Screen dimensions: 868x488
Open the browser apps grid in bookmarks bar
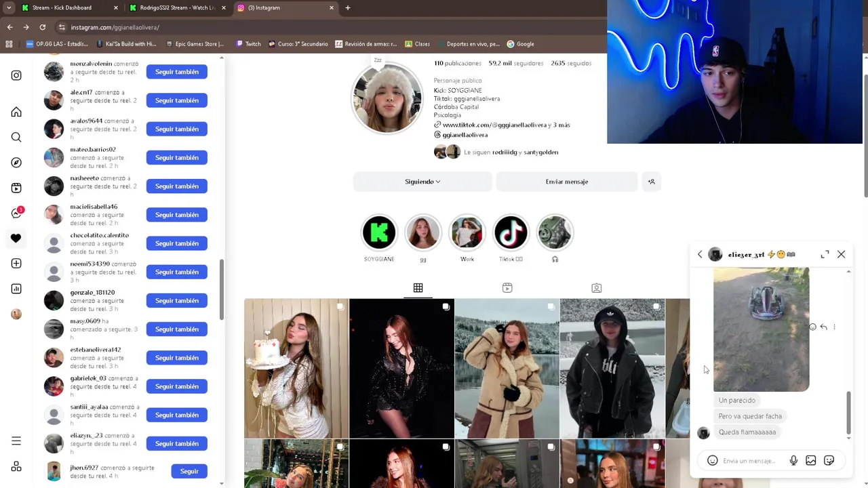pyautogui.click(x=9, y=44)
